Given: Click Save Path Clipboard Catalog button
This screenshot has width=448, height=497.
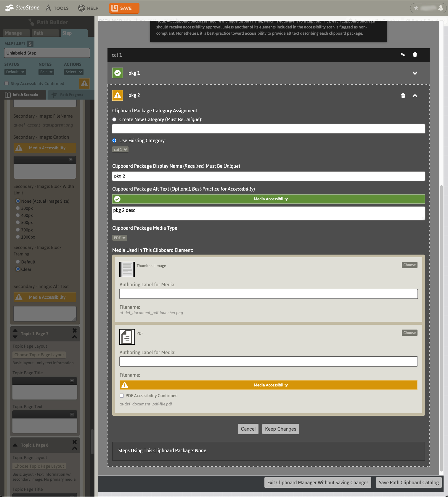Looking at the screenshot, I should (409, 482).
